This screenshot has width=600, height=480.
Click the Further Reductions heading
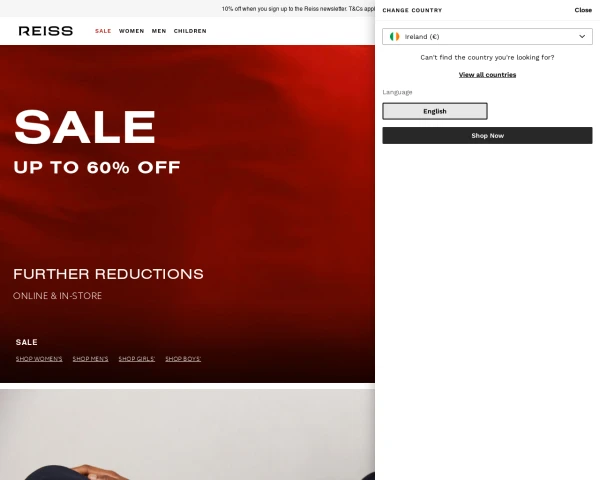coord(108,274)
